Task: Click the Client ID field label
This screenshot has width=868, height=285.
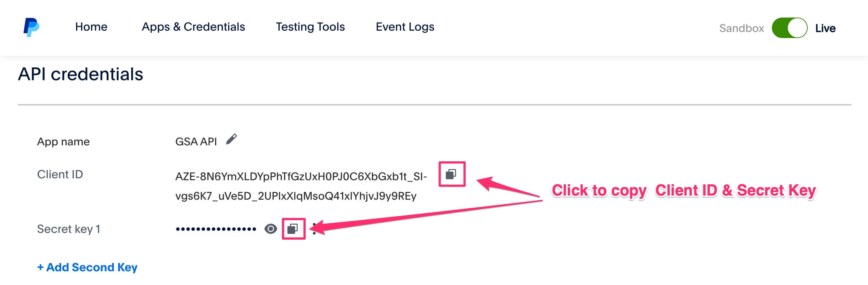Action: (x=60, y=174)
